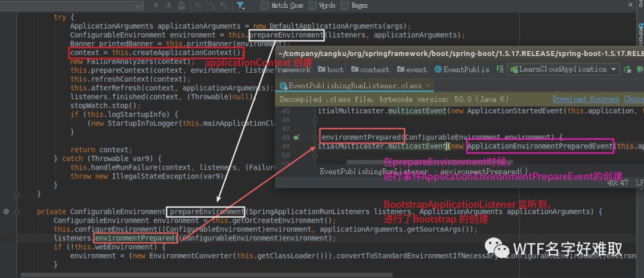Open the search filter funnel menu

[x=240, y=5]
